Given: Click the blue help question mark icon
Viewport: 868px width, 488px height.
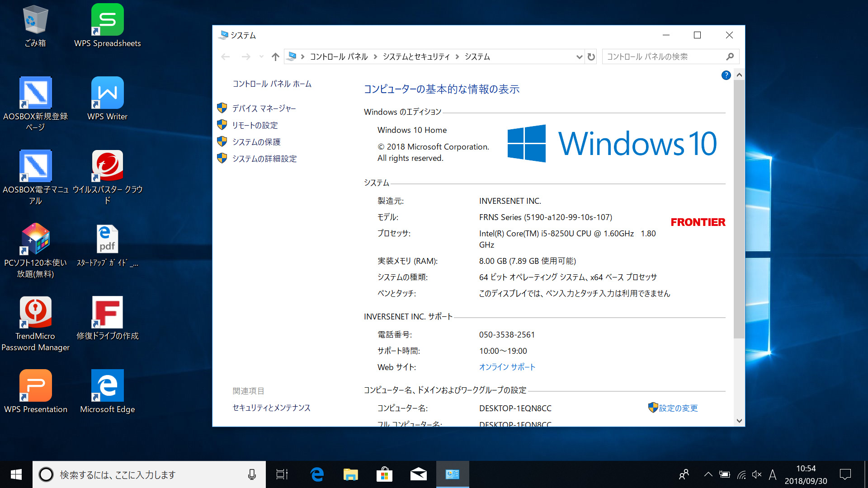Looking at the screenshot, I should tap(726, 75).
